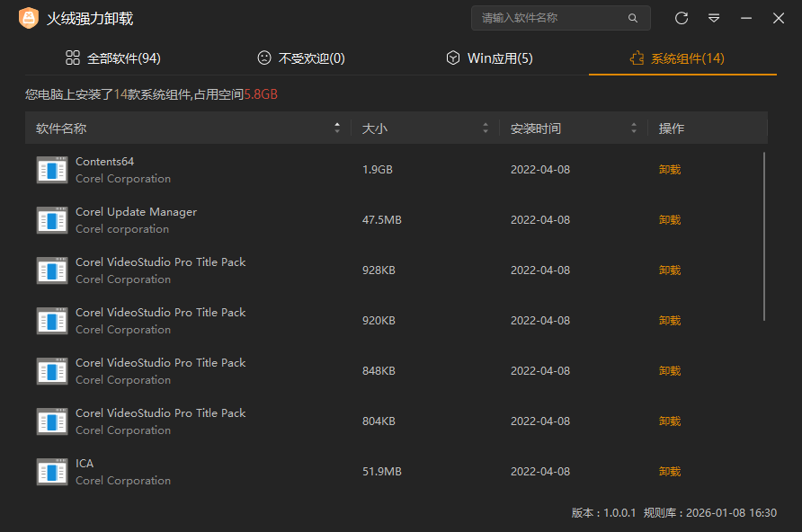802x532 pixels.
Task: Click the 5.8GB occupied space text
Action: point(261,94)
